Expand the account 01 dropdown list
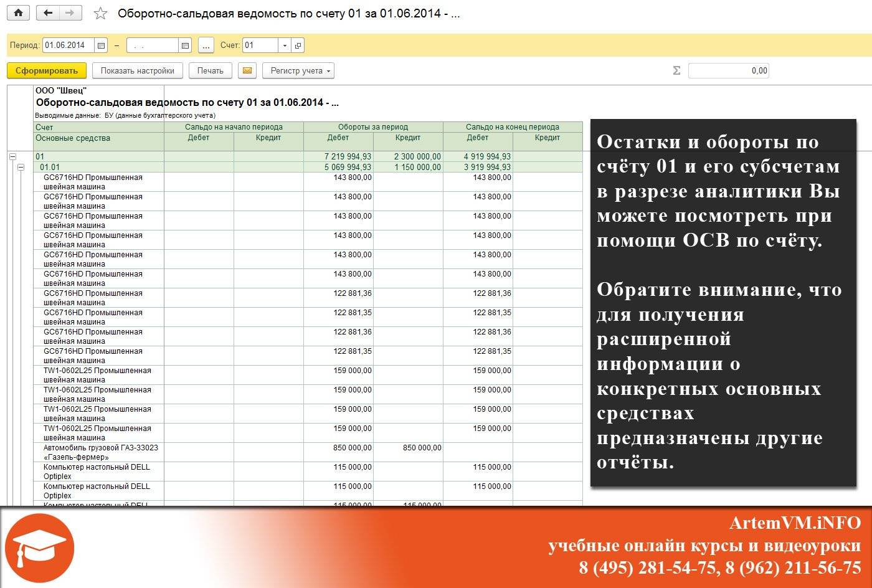Image resolution: width=872 pixels, height=588 pixels. tap(285, 45)
